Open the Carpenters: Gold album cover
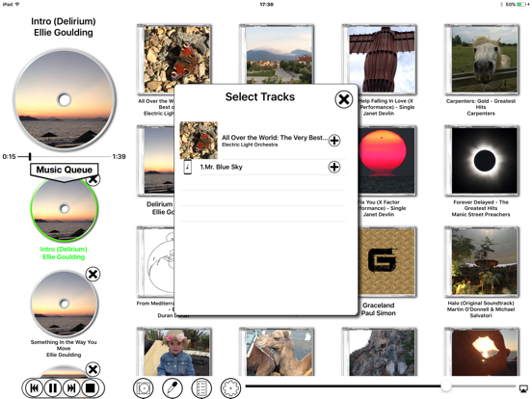 pos(482,60)
